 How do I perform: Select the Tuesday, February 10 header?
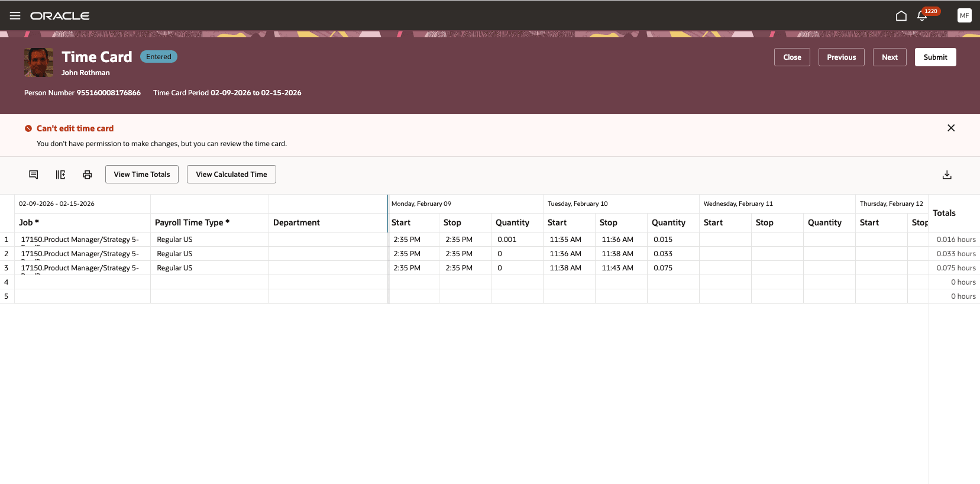621,204
